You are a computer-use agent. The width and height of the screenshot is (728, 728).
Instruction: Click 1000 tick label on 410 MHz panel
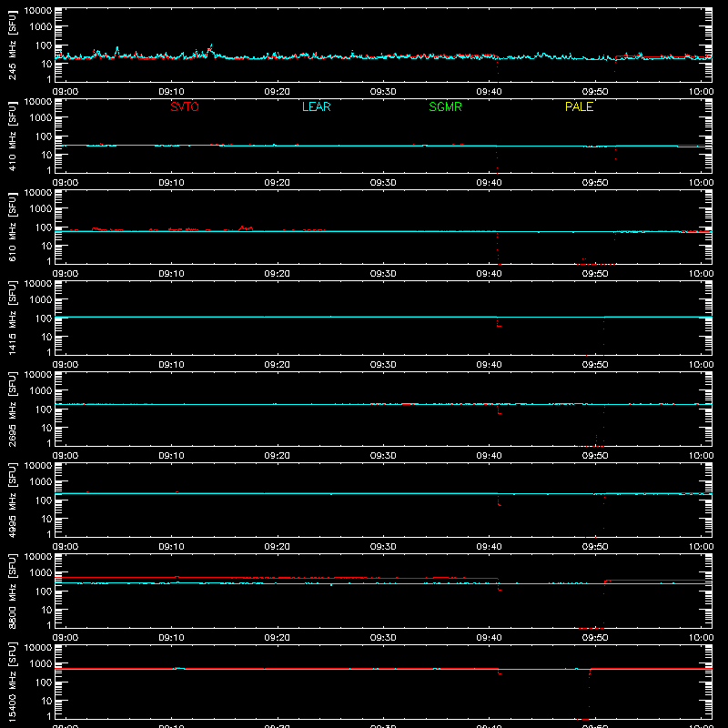[x=41, y=118]
